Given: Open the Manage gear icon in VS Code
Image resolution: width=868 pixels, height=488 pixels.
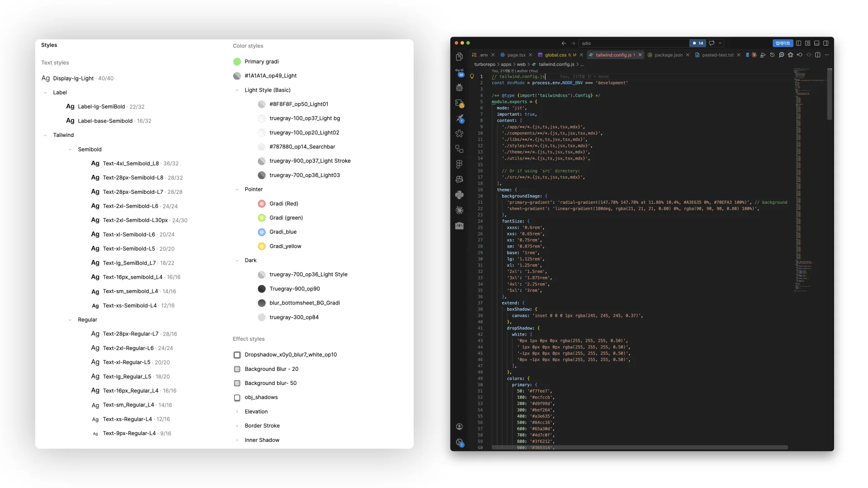Looking at the screenshot, I should 460,443.
